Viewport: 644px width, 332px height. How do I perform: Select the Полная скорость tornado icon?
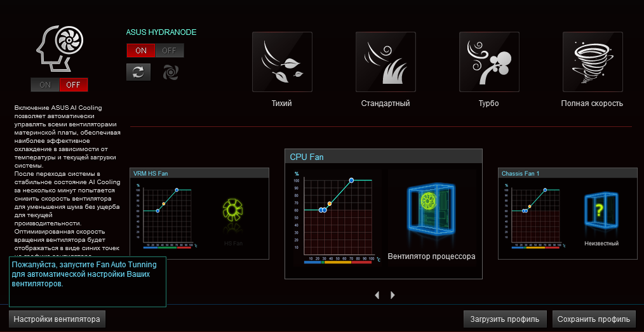tap(593, 62)
